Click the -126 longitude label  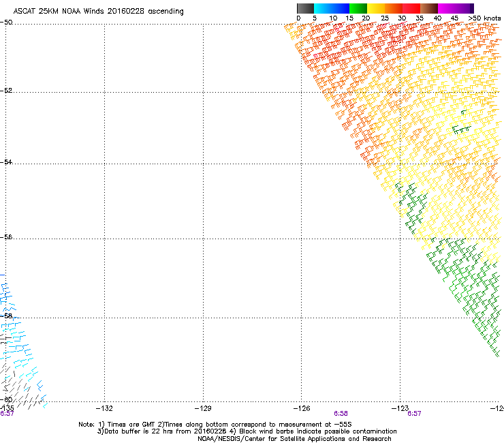coord(302,408)
